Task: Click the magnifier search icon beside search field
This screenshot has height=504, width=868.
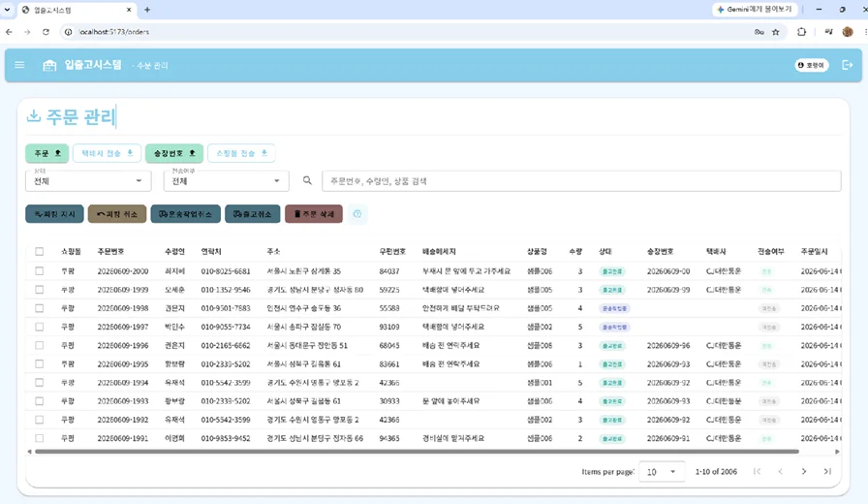Action: click(307, 180)
